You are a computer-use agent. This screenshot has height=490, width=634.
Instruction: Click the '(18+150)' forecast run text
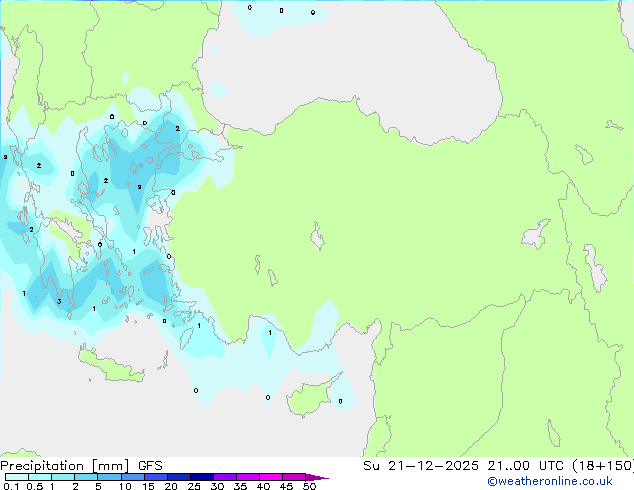click(602, 466)
